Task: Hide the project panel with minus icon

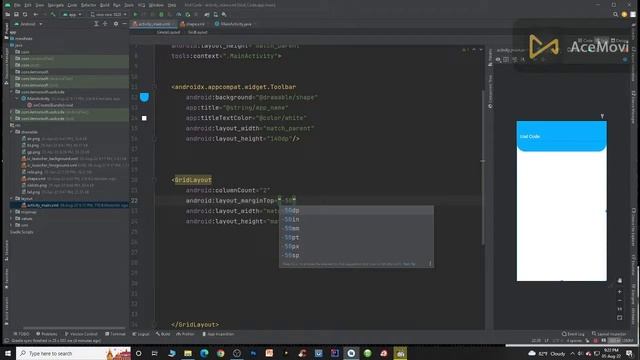Action: (x=124, y=24)
